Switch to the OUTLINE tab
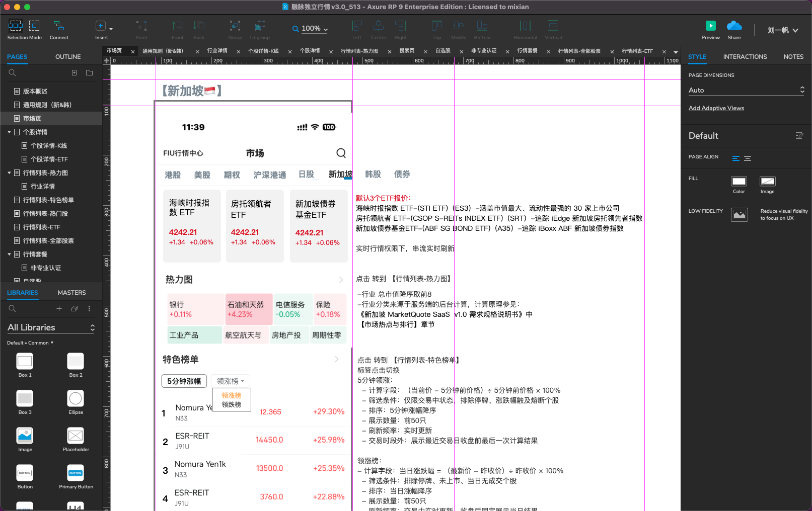This screenshot has width=812, height=511. pos(68,57)
